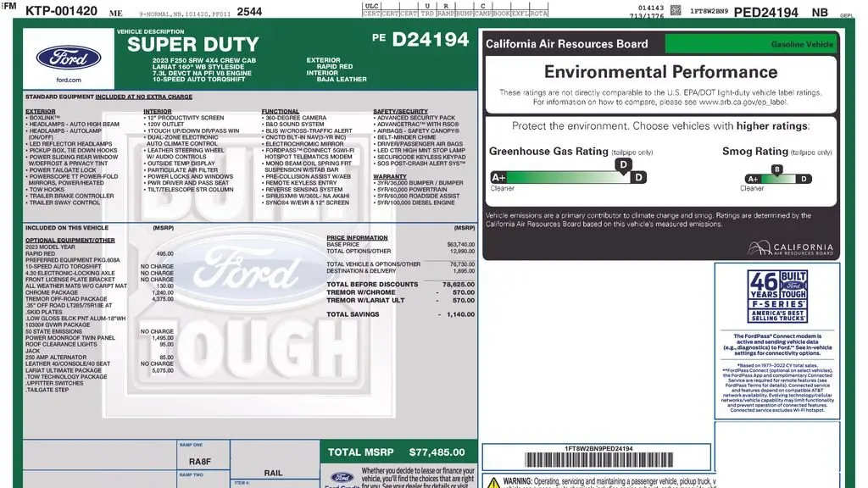Click the 46 Years Built Tough F-Series badge
This screenshot has height=488, width=868.
click(x=777, y=296)
